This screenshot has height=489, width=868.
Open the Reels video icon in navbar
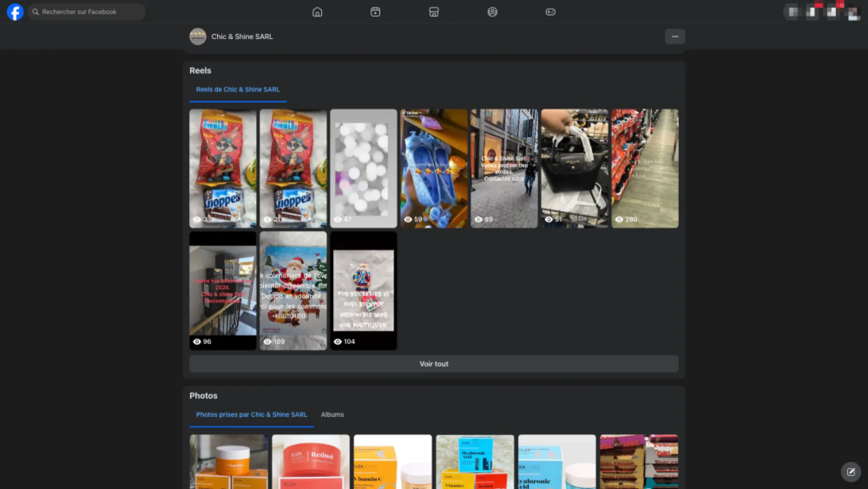click(375, 12)
